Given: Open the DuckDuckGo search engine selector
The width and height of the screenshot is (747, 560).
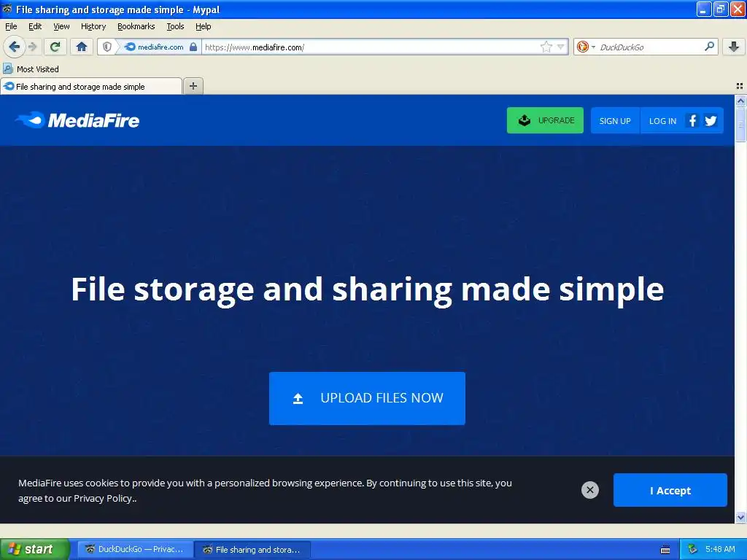Looking at the screenshot, I should tap(586, 47).
